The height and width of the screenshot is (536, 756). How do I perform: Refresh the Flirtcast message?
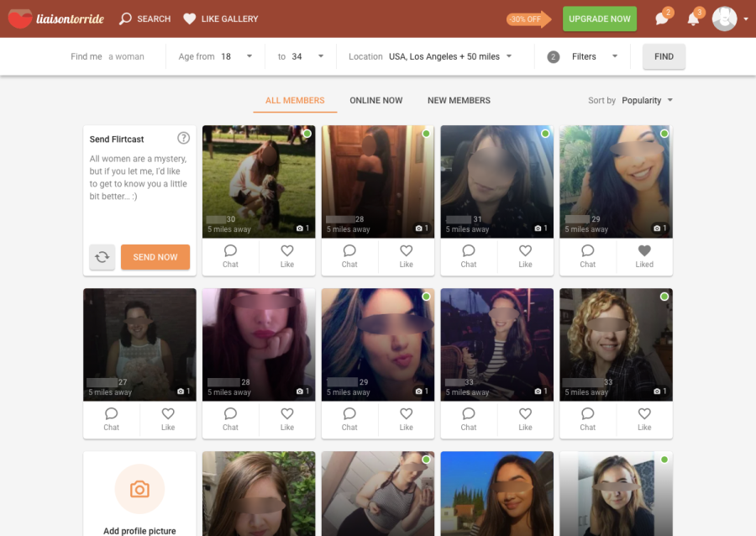(x=102, y=257)
